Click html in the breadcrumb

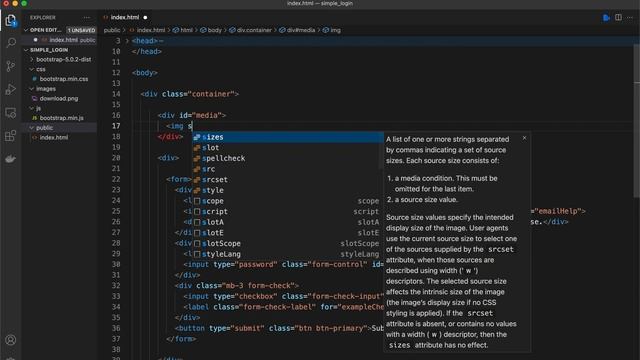tap(187, 30)
